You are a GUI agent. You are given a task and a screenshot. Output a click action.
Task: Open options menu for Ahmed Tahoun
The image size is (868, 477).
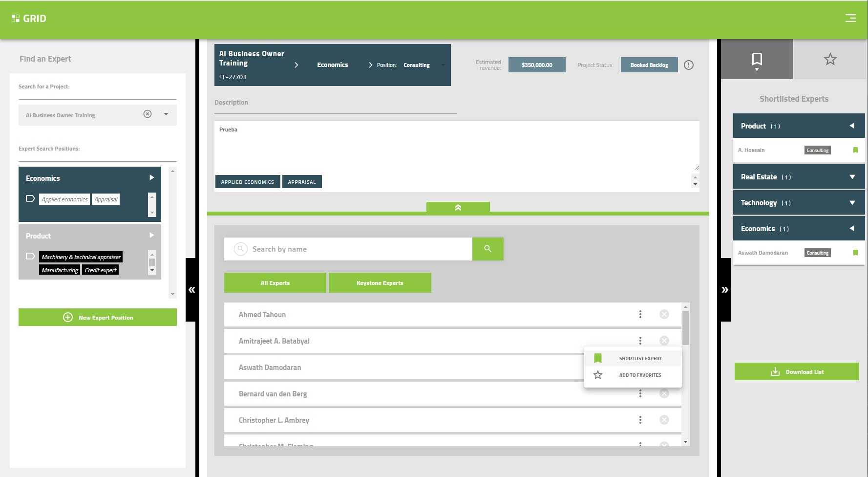pyautogui.click(x=640, y=314)
